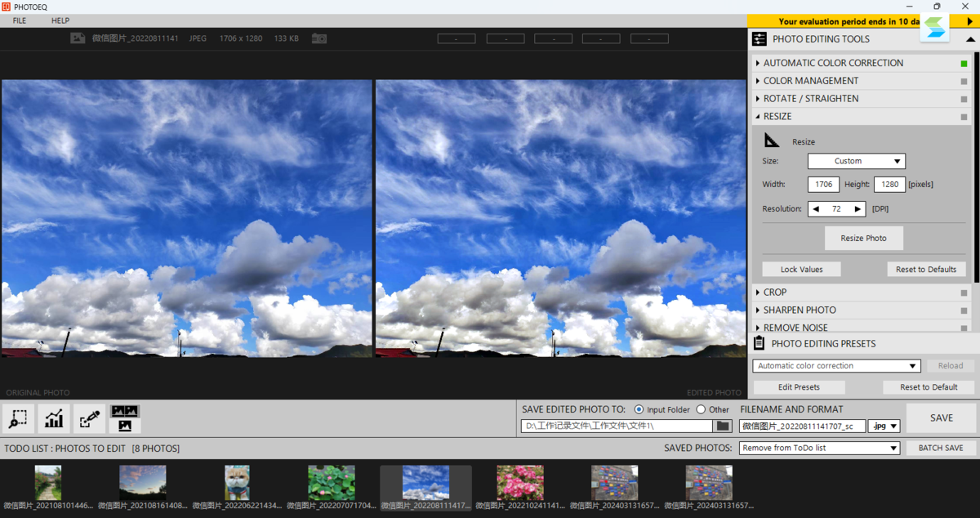This screenshot has height=518, width=980.
Task: Click the evaluation period arrow icon
Action: tap(969, 21)
